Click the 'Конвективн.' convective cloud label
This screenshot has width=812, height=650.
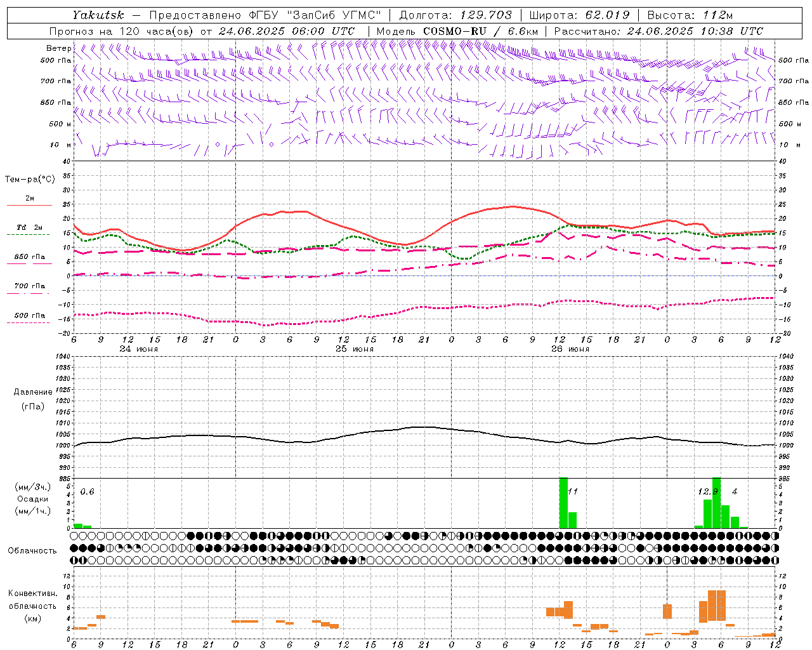[x=33, y=594]
